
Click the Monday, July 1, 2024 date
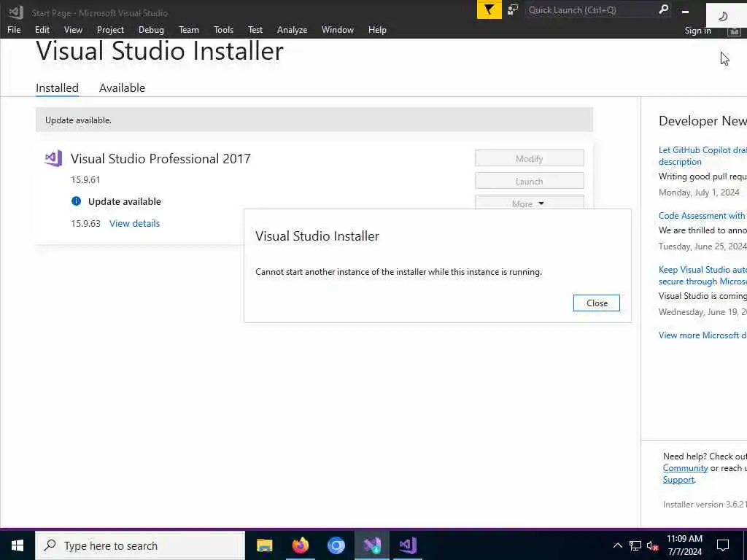tap(699, 192)
